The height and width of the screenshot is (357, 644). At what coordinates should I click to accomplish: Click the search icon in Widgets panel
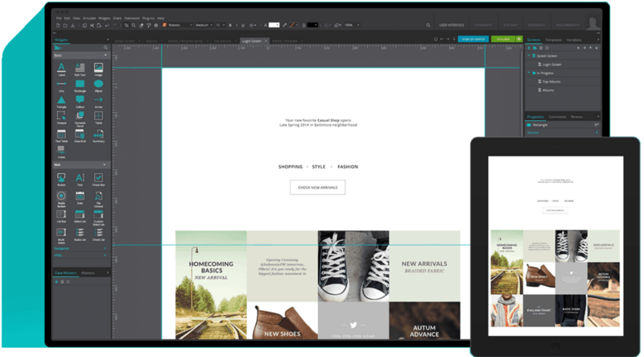pos(105,48)
